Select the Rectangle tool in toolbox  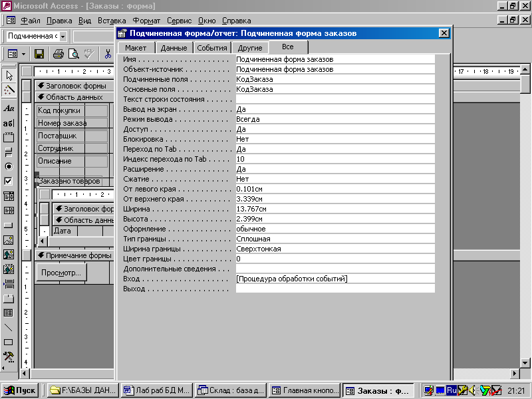[x=9, y=342]
